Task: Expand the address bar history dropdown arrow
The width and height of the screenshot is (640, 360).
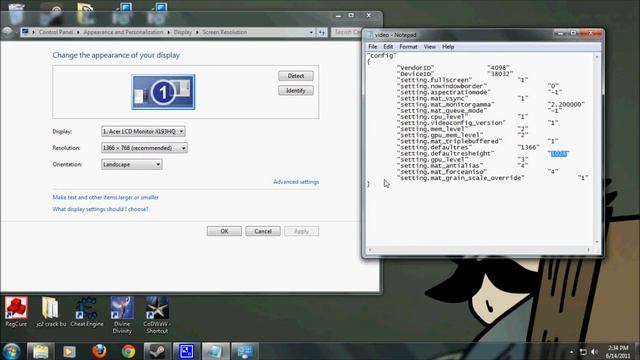Action: pos(311,32)
